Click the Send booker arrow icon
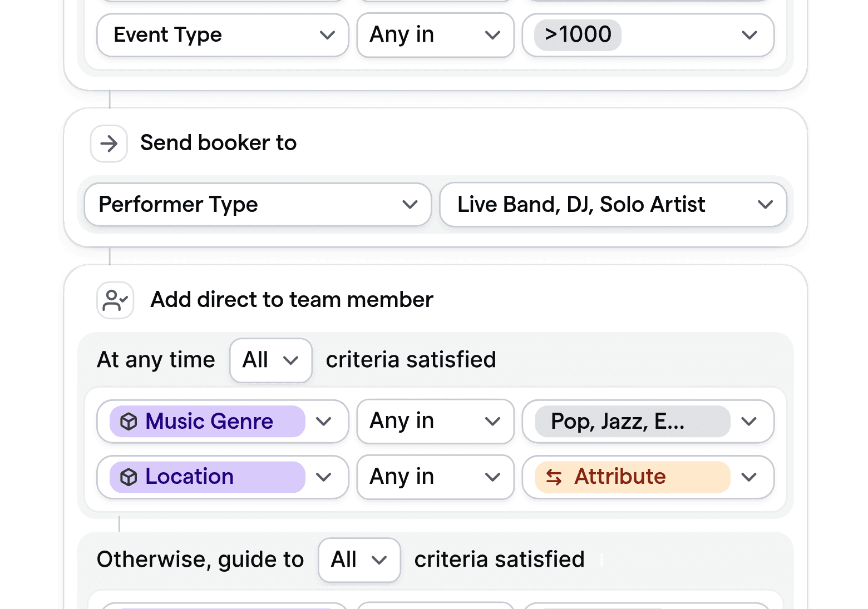Image resolution: width=868 pixels, height=609 pixels. tap(108, 143)
